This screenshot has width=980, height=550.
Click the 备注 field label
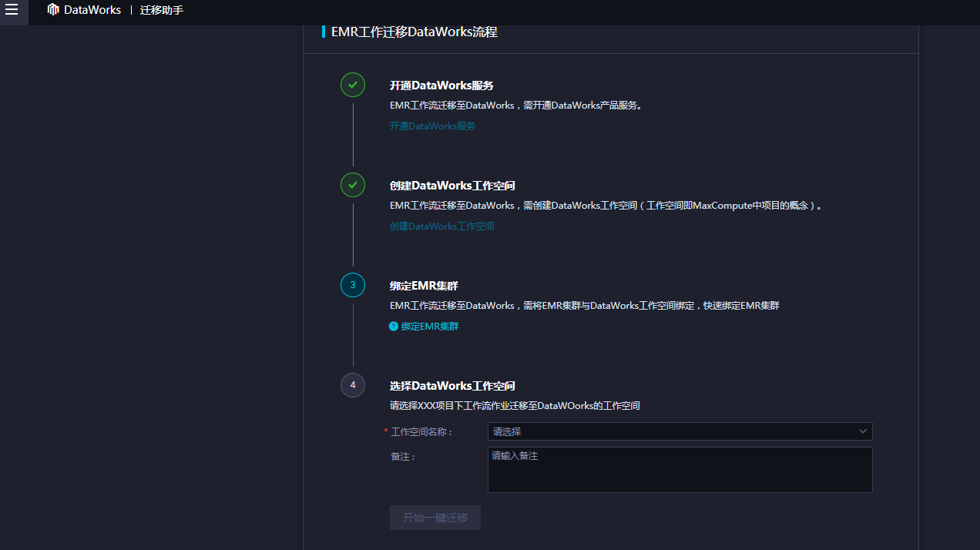pyautogui.click(x=403, y=457)
